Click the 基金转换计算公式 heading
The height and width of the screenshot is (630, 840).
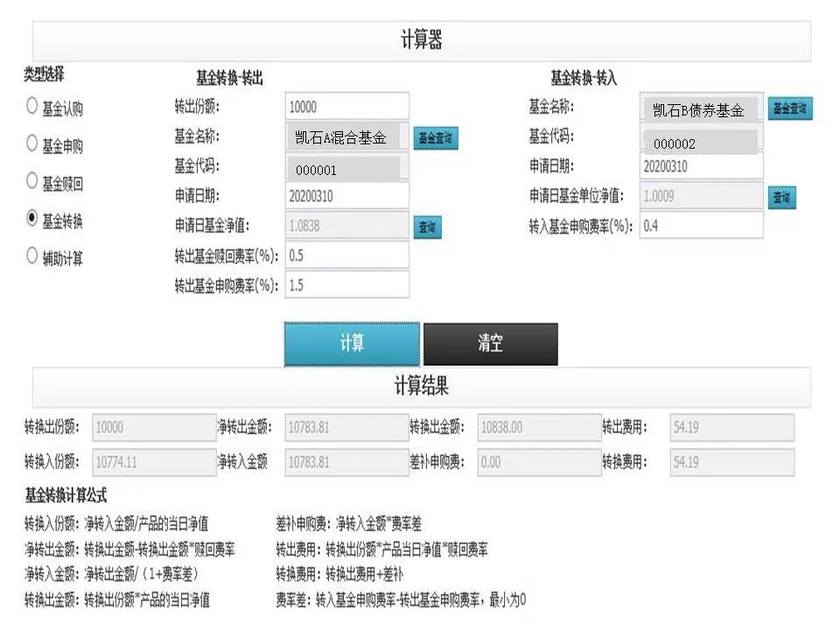pos(66,495)
